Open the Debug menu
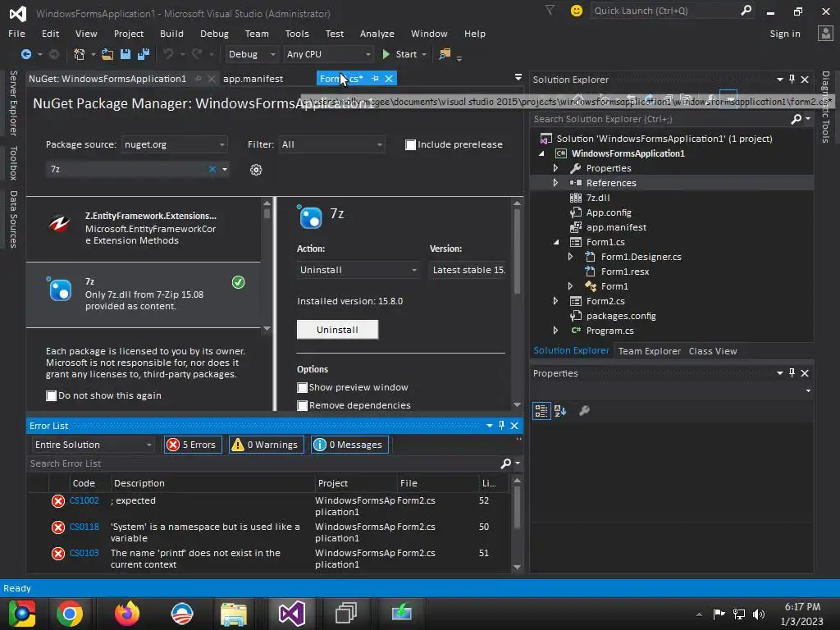 point(214,34)
